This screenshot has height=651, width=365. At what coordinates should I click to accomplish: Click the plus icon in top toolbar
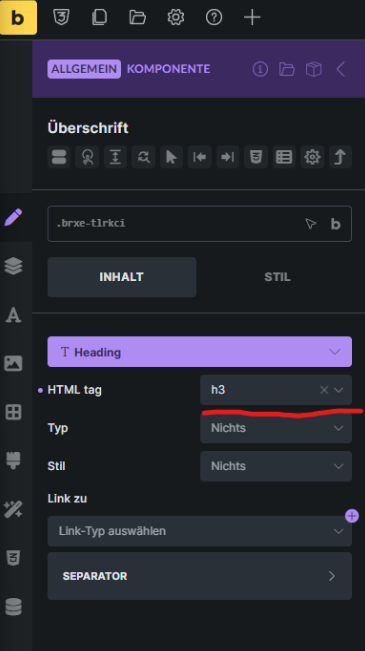pyautogui.click(x=252, y=17)
